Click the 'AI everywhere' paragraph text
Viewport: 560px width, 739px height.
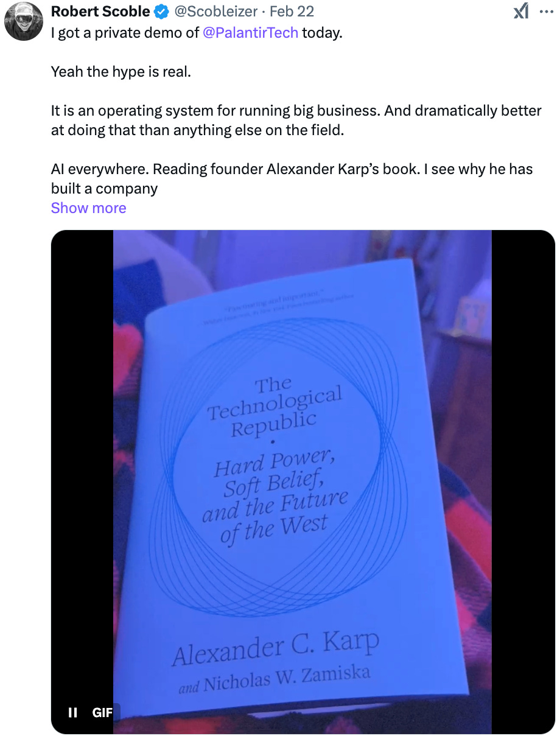(x=292, y=179)
